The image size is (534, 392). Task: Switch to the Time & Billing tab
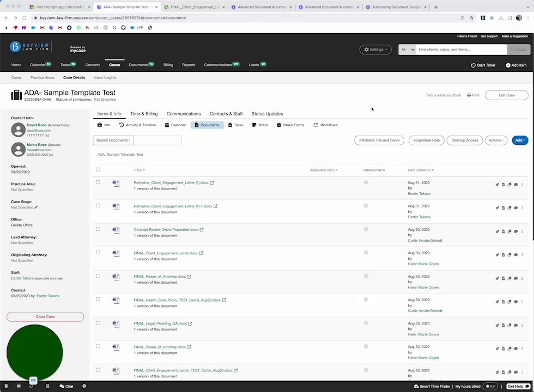[144, 114]
